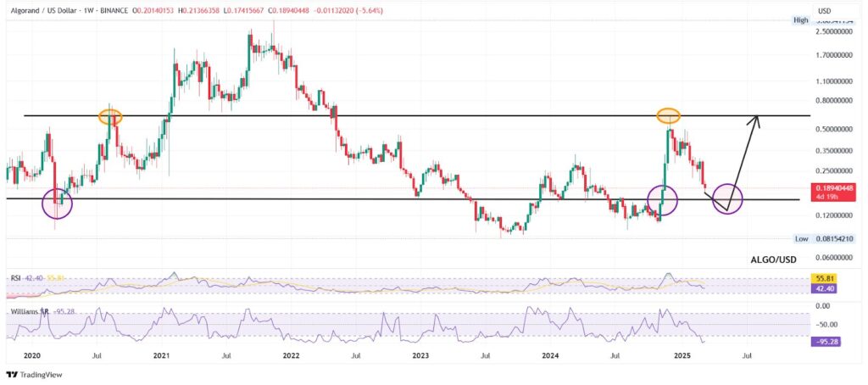This screenshot has height=385, width=868.
Task: Select the RSI indicator label
Action: [17, 276]
